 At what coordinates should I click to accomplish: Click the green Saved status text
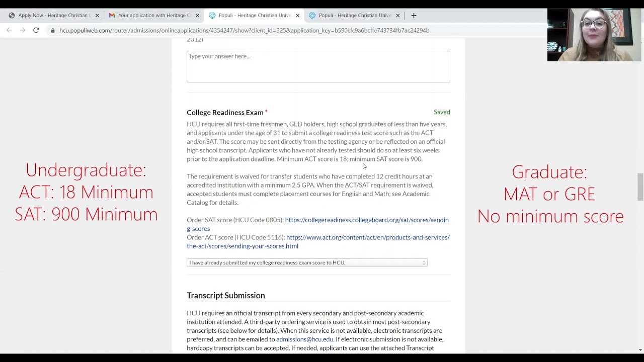click(x=442, y=112)
